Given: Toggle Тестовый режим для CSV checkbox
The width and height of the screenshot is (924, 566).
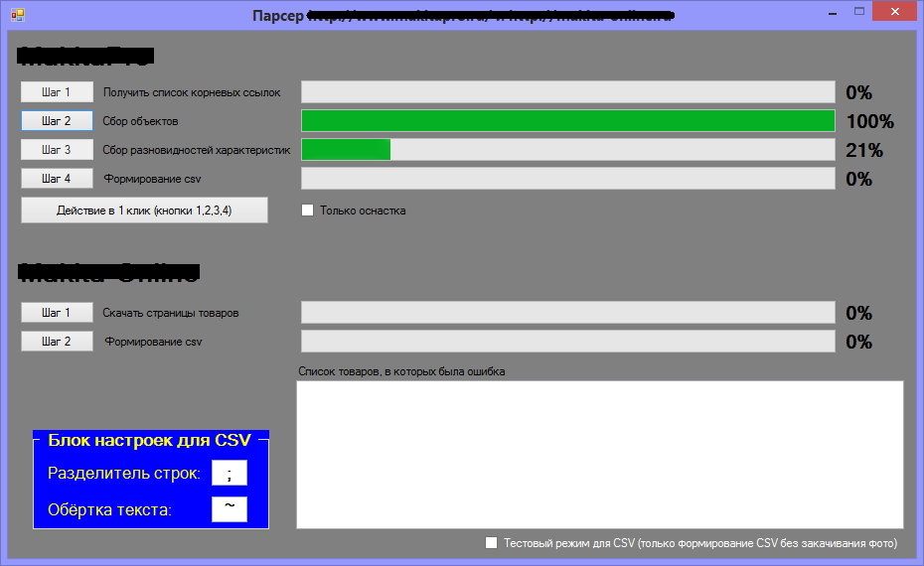Looking at the screenshot, I should (x=491, y=543).
